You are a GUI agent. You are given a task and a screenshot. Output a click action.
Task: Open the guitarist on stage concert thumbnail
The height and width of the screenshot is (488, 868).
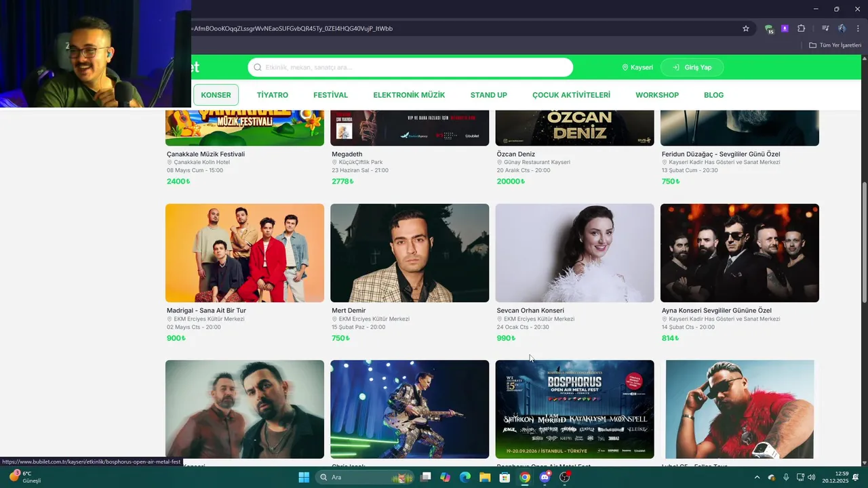[410, 409]
